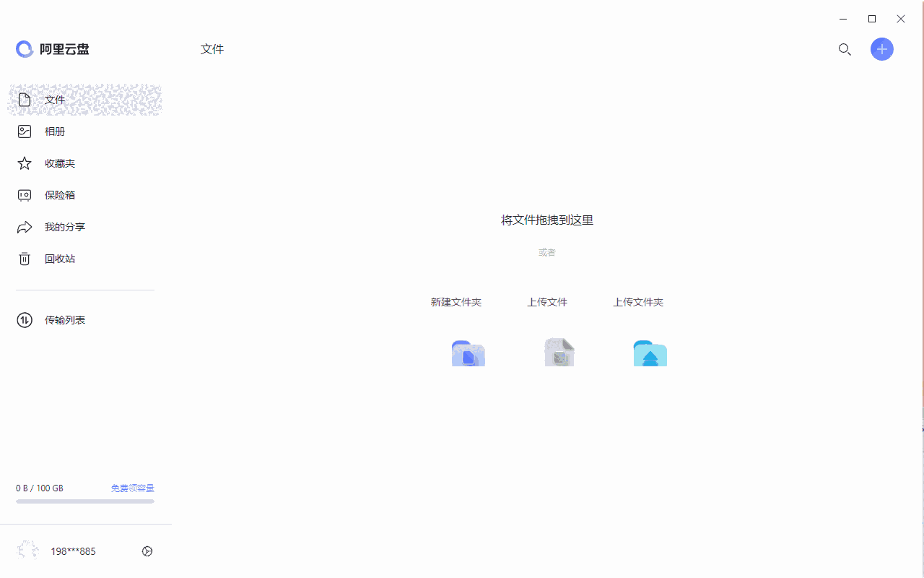
Task: Click the blue plus button
Action: 881,49
